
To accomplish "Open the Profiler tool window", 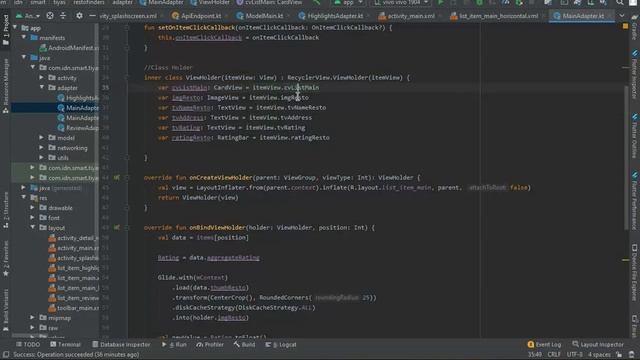I will click(x=210, y=344).
